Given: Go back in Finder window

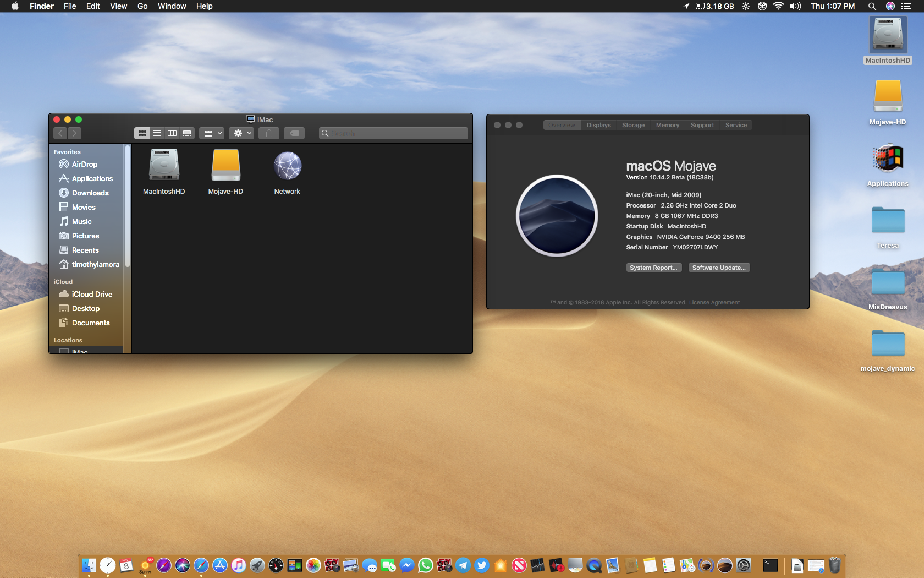Looking at the screenshot, I should tap(61, 133).
